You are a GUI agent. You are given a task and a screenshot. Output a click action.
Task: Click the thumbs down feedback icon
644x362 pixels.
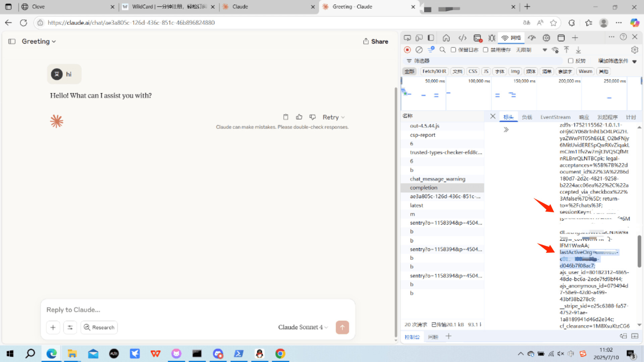pos(313,117)
